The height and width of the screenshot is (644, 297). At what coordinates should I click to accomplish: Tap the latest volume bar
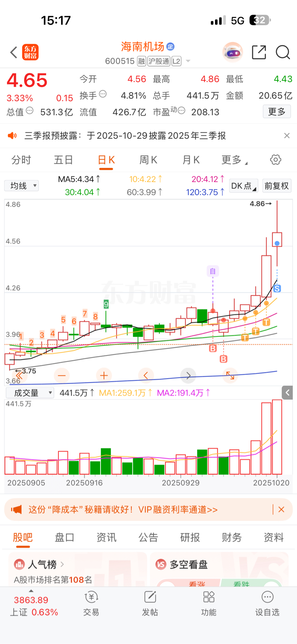click(x=277, y=437)
